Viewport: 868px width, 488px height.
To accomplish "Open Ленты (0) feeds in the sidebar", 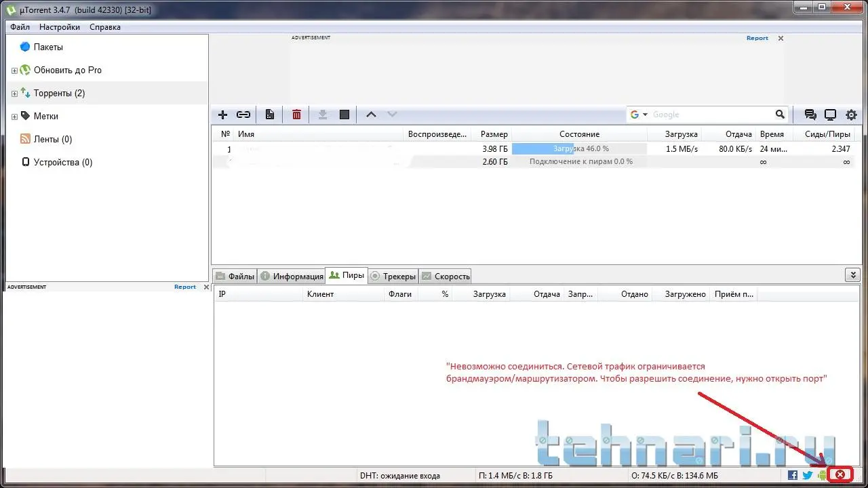I will pyautogui.click(x=53, y=139).
